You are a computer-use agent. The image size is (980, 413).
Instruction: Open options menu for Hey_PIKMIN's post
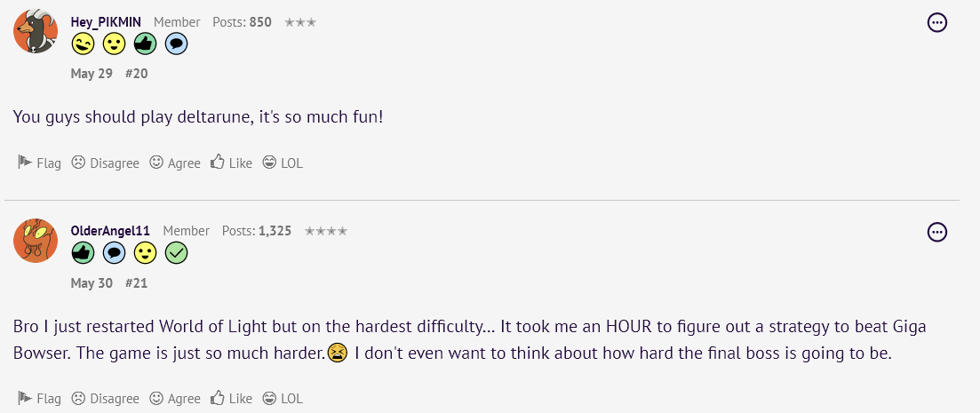936,23
